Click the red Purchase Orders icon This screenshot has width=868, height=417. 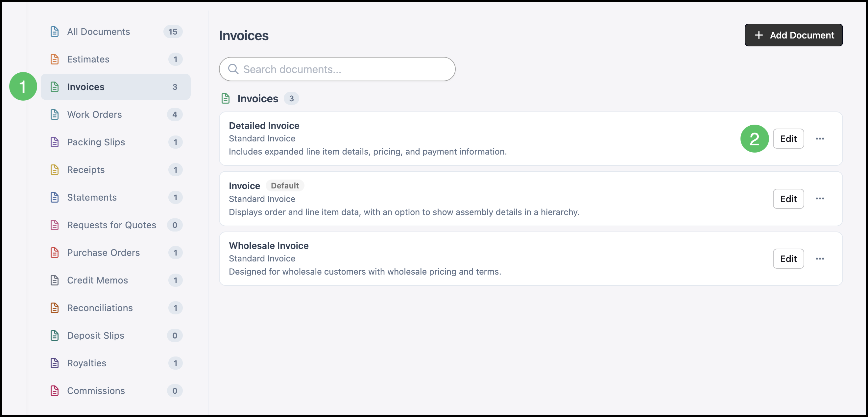pyautogui.click(x=55, y=253)
